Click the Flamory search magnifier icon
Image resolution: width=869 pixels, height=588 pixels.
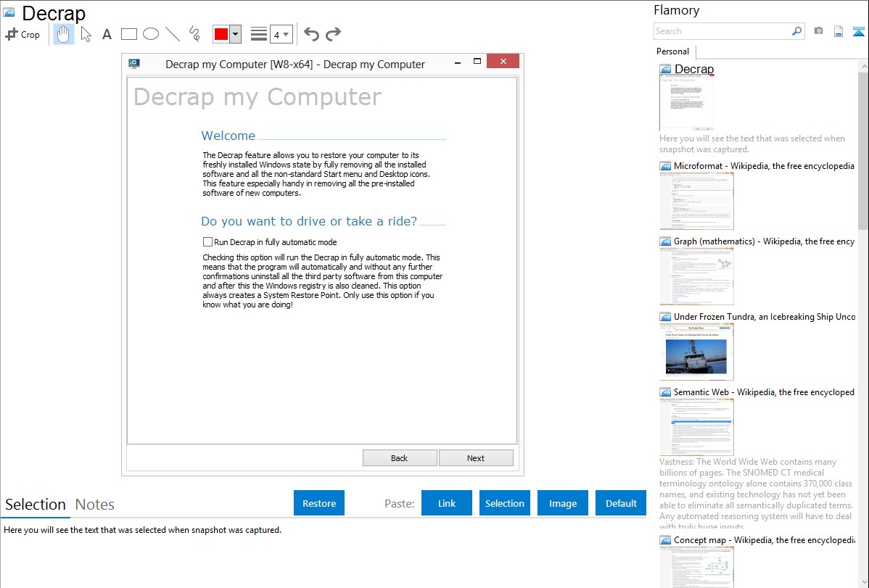796,31
